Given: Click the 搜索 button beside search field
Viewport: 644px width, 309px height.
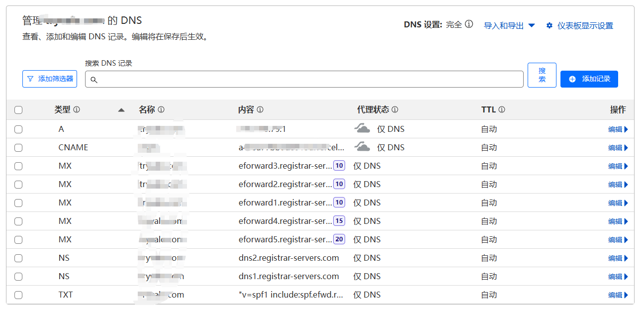Looking at the screenshot, I should coord(542,75).
